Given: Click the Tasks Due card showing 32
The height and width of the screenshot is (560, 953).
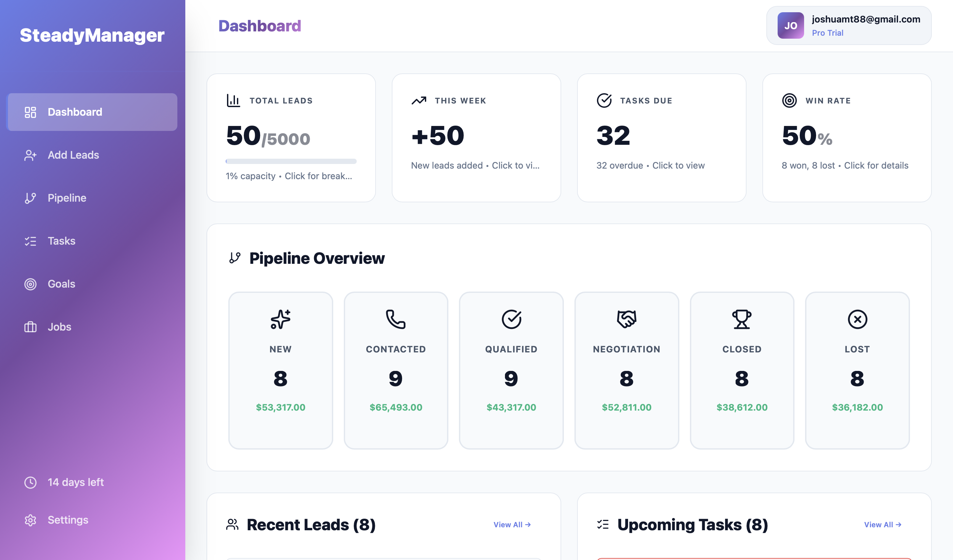Looking at the screenshot, I should click(661, 138).
